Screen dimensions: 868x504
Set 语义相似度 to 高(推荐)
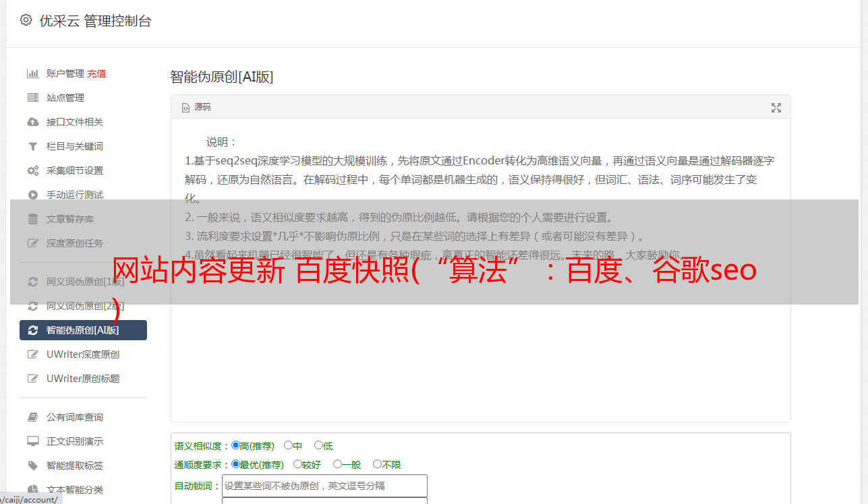tap(235, 445)
